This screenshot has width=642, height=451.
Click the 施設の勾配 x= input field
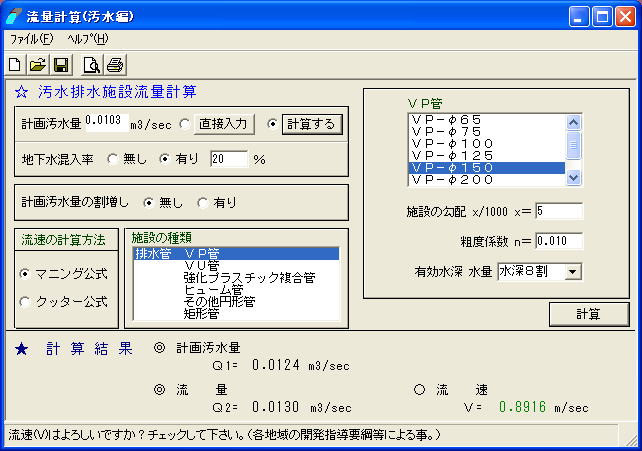[558, 211]
